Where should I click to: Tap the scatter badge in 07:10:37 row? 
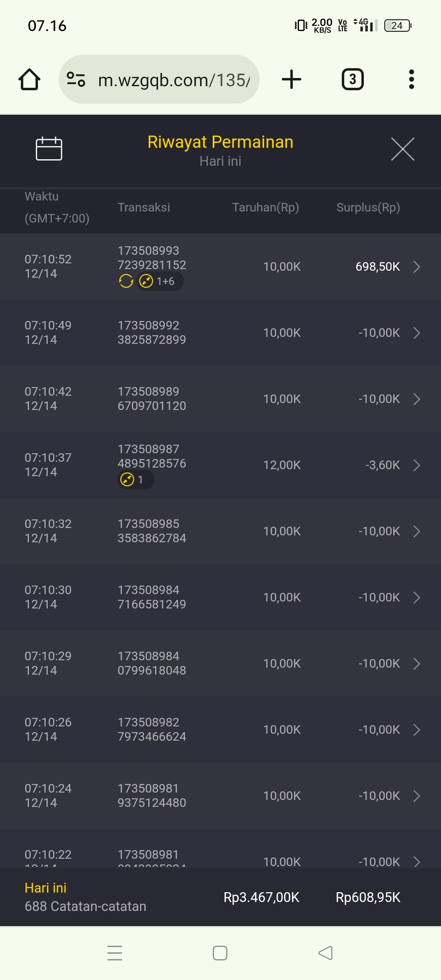click(135, 479)
